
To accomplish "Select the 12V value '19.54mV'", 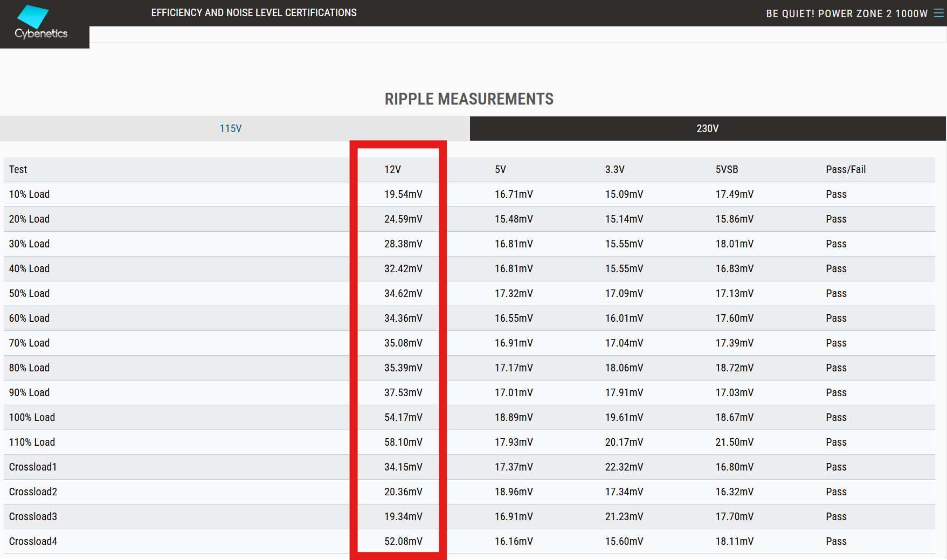I will coord(403,194).
